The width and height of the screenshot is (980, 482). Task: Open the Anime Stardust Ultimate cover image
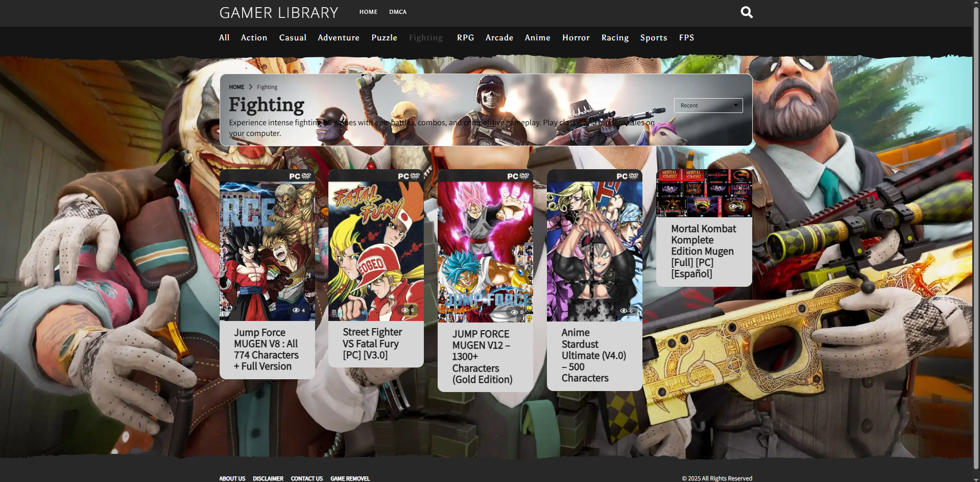click(594, 245)
